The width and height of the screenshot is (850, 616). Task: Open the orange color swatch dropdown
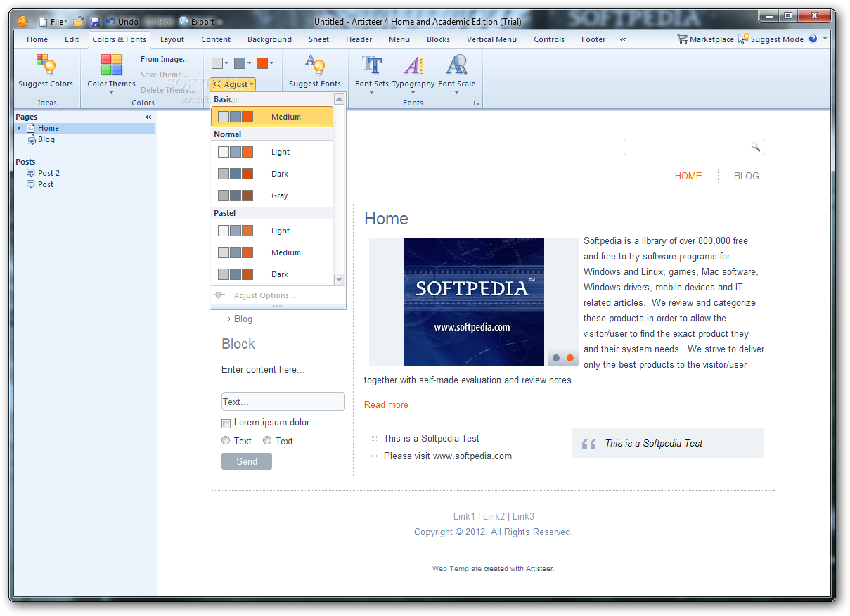pyautogui.click(x=265, y=63)
